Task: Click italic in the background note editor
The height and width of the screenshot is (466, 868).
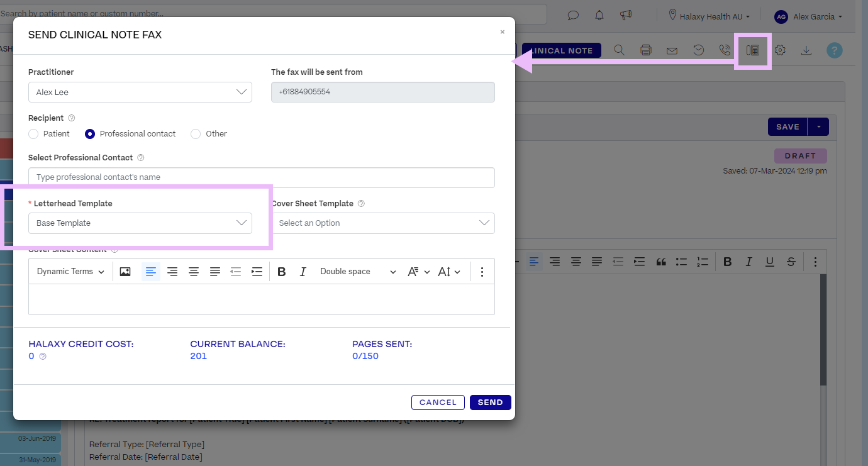Action: pos(748,262)
